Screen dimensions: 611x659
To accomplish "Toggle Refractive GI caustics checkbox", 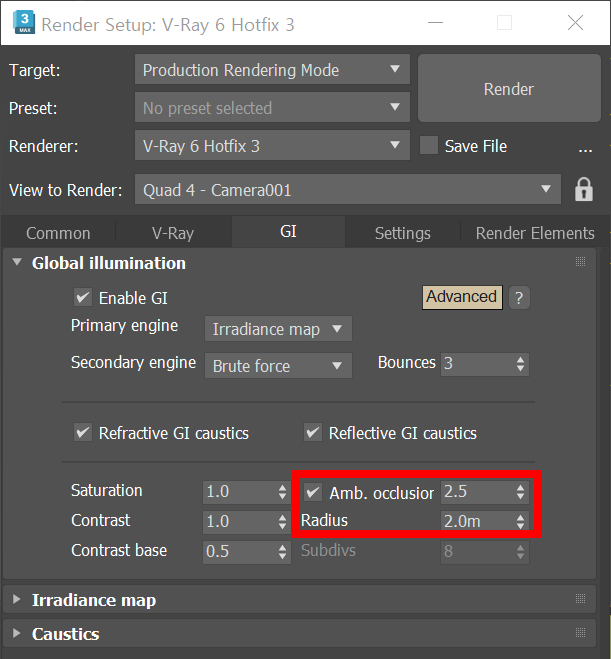I will (82, 432).
